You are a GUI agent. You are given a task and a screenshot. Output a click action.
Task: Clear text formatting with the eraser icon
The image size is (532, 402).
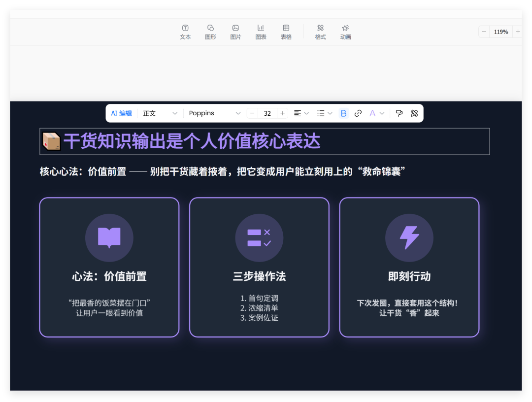[414, 113]
